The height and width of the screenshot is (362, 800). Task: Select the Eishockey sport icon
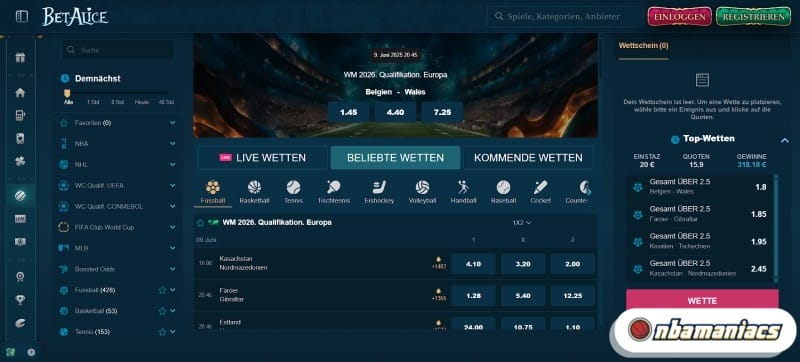379,192
